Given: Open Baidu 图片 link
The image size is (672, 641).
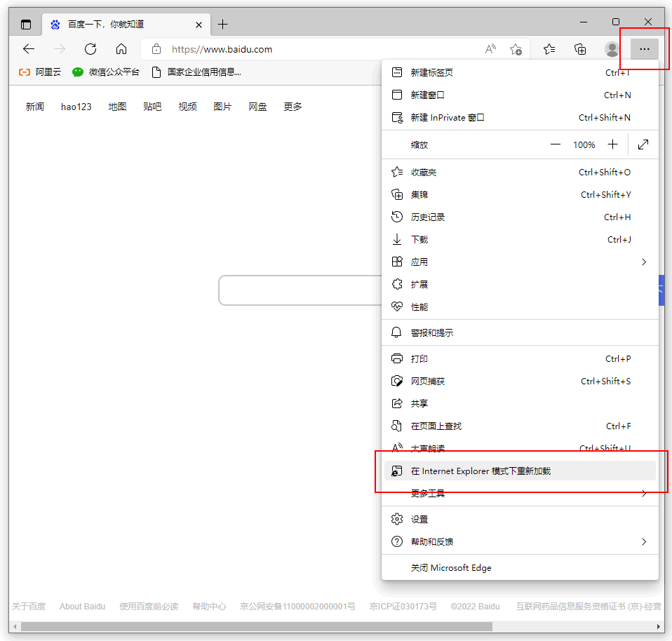Looking at the screenshot, I should pos(222,107).
